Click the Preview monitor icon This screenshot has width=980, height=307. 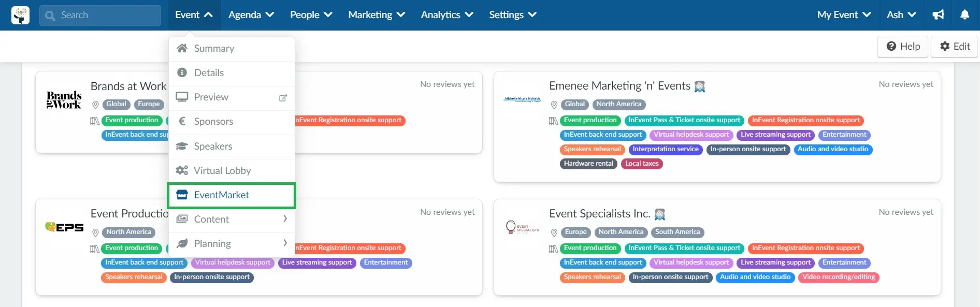[182, 97]
